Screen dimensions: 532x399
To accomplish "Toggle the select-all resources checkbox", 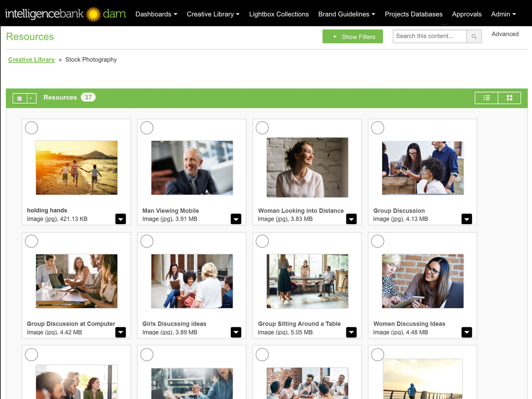I will pyautogui.click(x=20, y=98).
